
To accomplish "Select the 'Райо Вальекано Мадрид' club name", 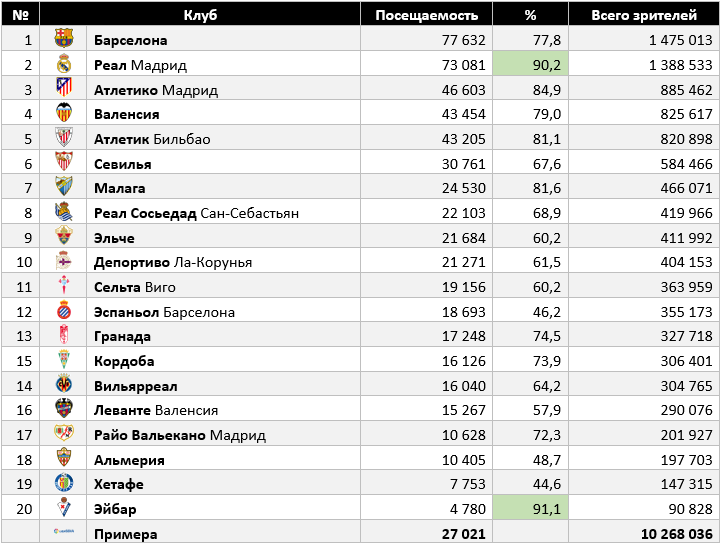I will 180,435.
